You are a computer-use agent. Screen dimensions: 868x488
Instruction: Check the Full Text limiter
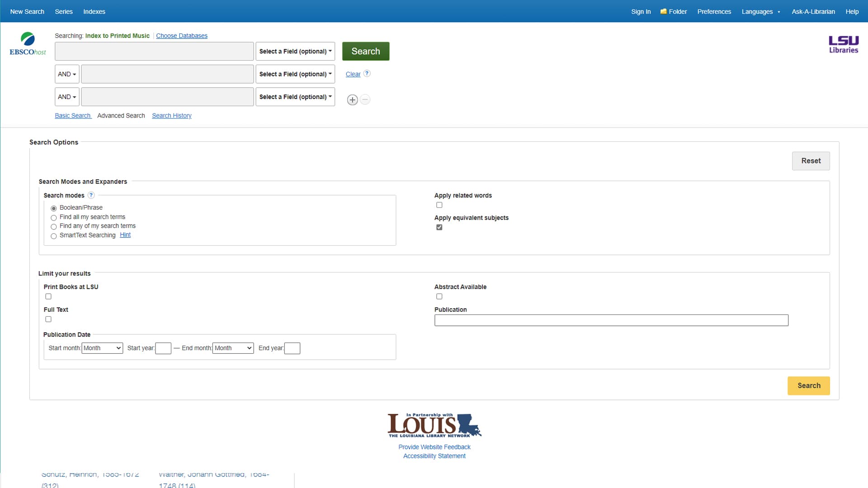point(48,319)
